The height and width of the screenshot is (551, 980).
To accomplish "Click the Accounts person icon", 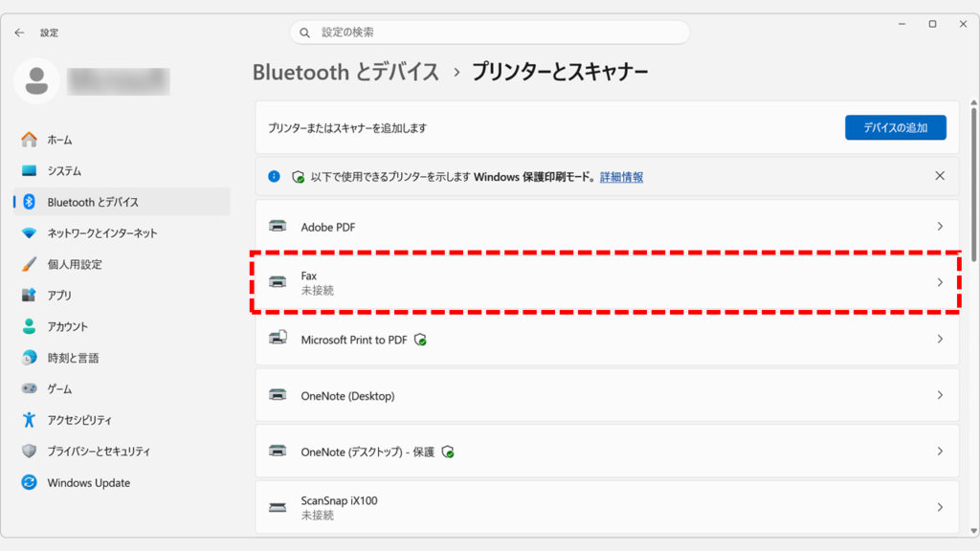I will [x=29, y=326].
